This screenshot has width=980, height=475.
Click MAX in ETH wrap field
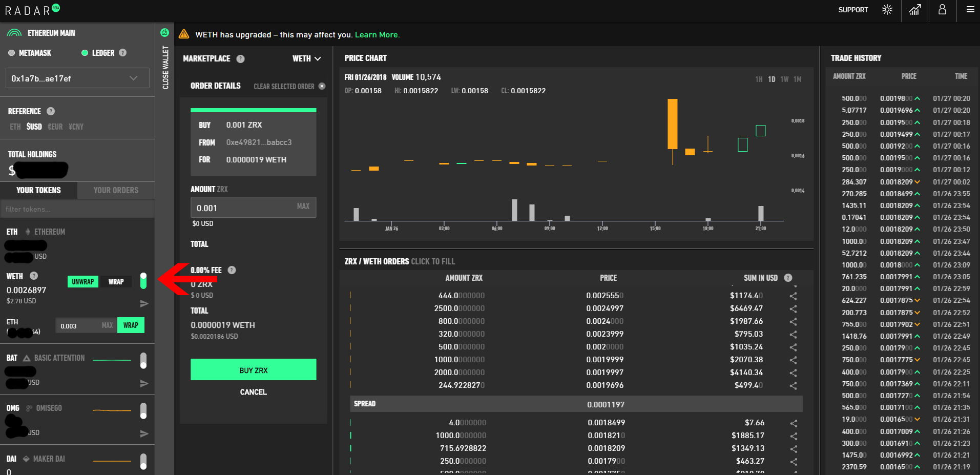(x=107, y=325)
